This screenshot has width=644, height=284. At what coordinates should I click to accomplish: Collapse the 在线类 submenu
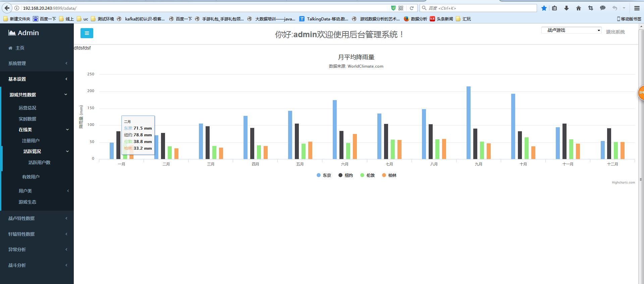coord(38,130)
